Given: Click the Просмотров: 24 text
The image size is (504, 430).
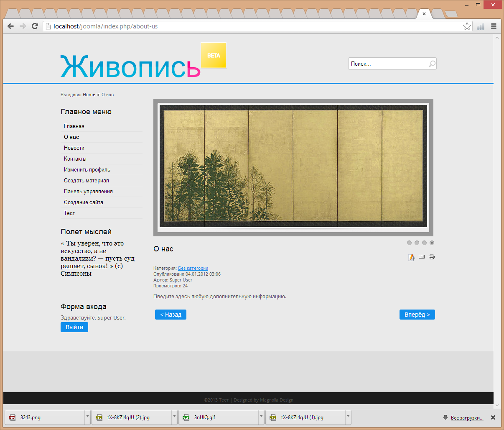Looking at the screenshot, I should [x=171, y=286].
